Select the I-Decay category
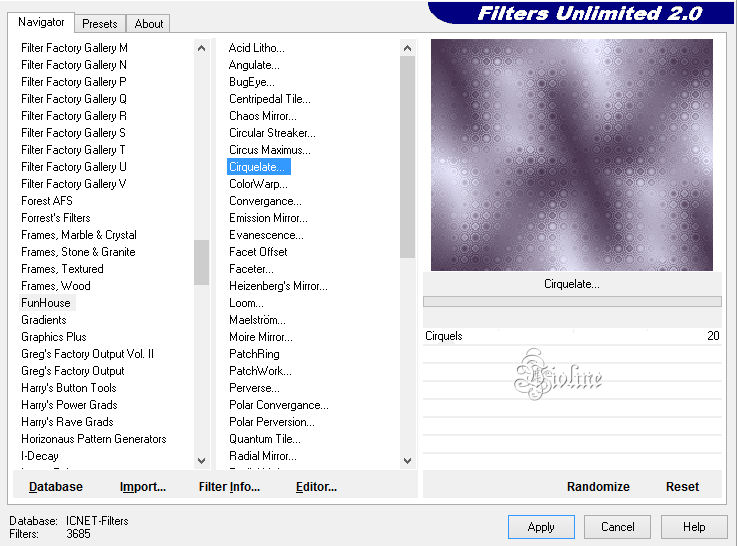The width and height of the screenshot is (737, 546). coord(39,456)
